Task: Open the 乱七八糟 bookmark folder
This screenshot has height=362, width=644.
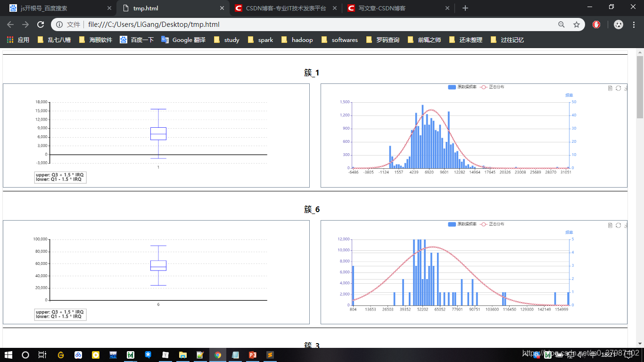Action: pyautogui.click(x=54, y=40)
